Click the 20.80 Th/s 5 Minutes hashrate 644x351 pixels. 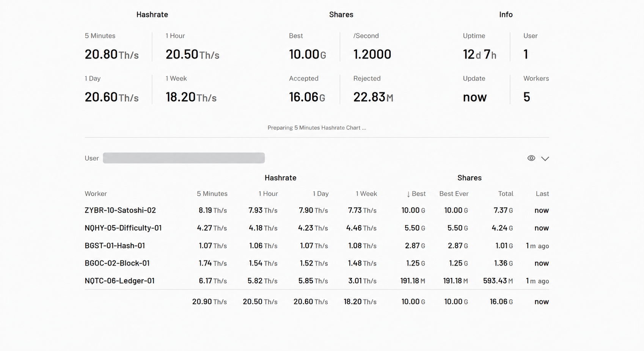click(x=112, y=55)
